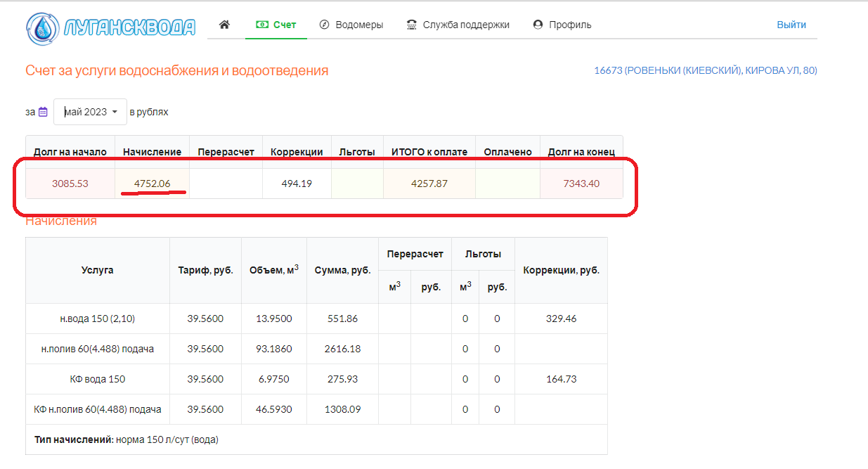Viewport: 868px width, 469px height.
Task: Click the 1308.09 sum cell
Action: pos(343,409)
